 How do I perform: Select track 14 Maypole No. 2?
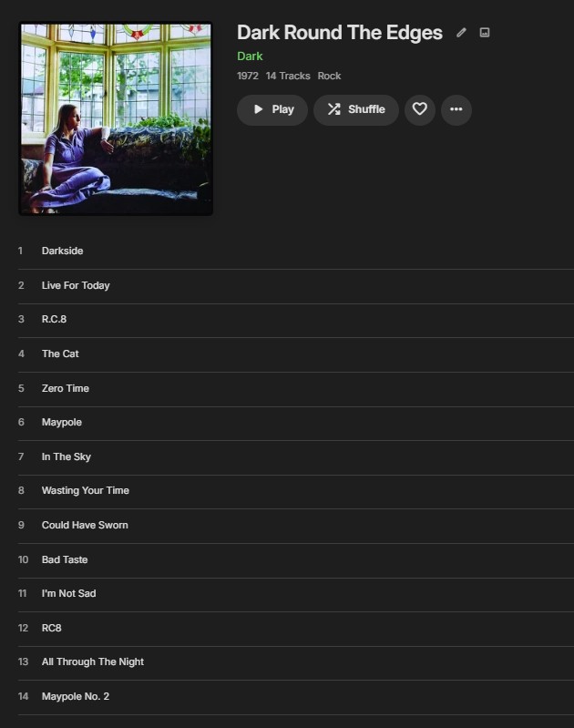(296, 697)
